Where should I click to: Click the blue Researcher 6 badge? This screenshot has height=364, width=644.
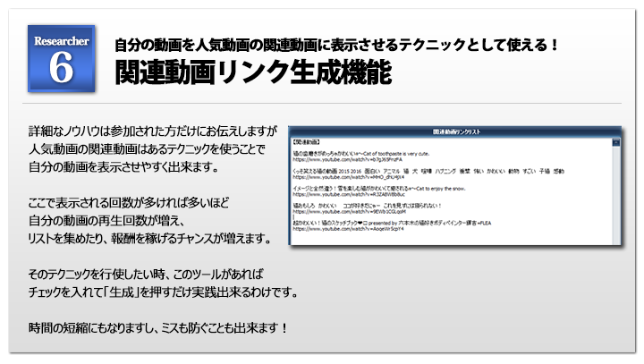[x=62, y=58]
